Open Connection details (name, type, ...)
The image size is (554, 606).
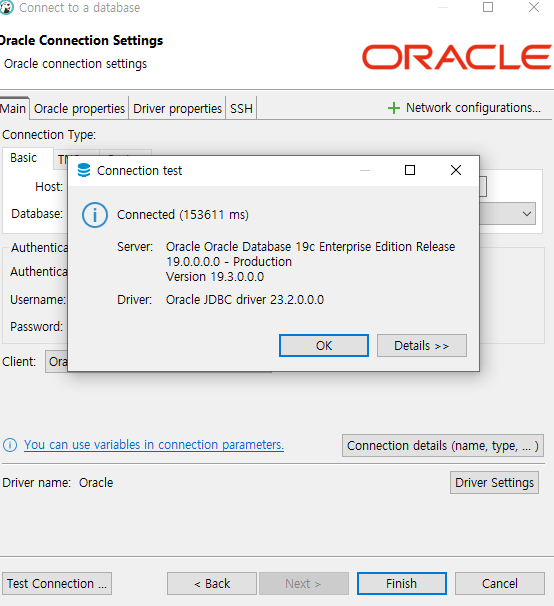point(443,446)
